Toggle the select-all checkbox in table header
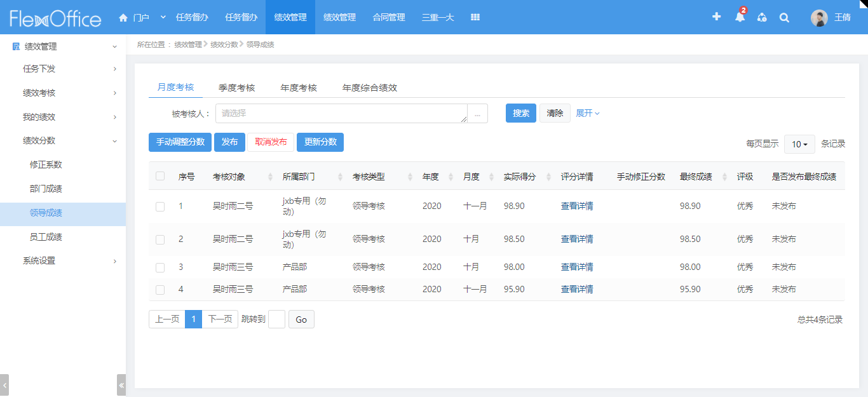 [160, 177]
